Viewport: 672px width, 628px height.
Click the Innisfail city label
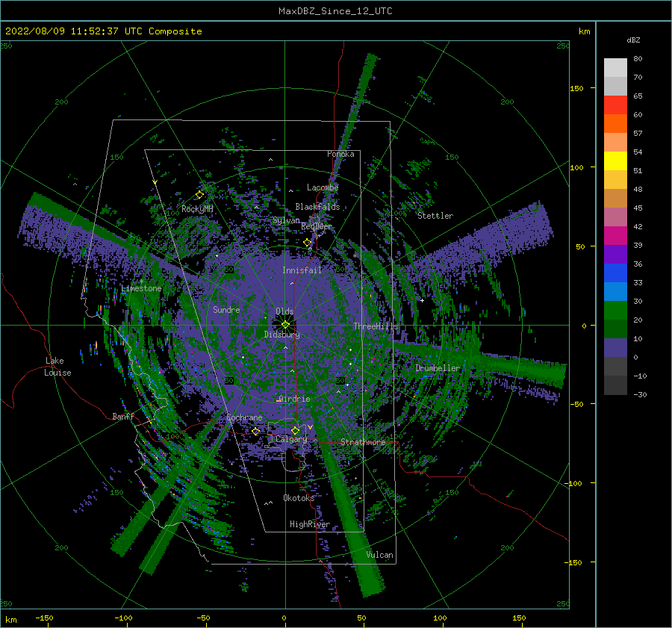pos(302,270)
